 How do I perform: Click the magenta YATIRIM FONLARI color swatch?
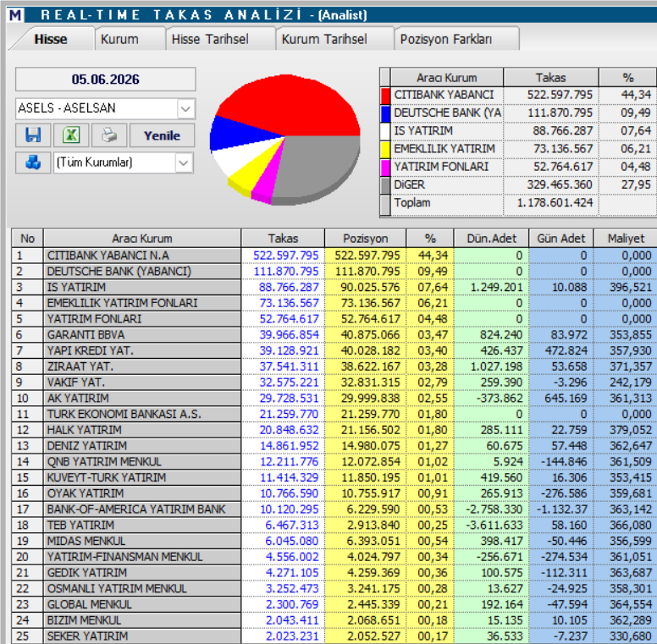385,167
